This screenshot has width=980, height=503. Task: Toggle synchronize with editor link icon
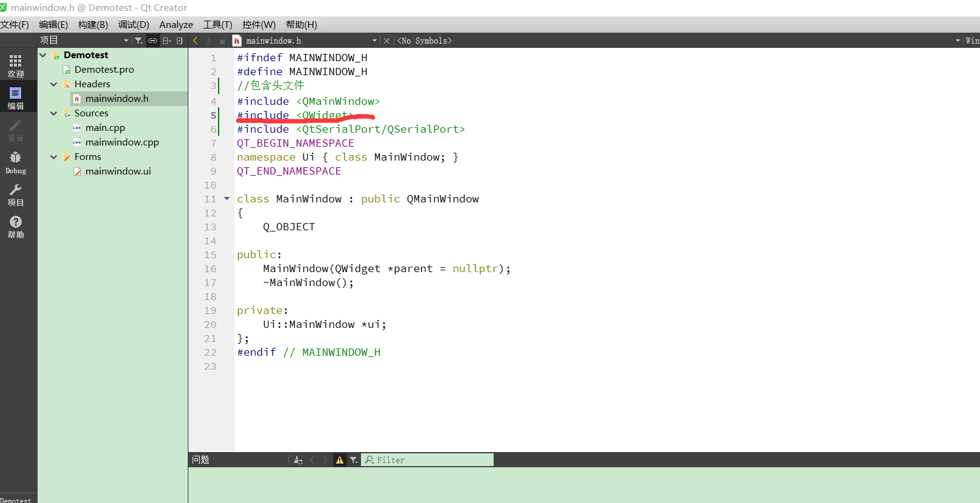point(153,41)
